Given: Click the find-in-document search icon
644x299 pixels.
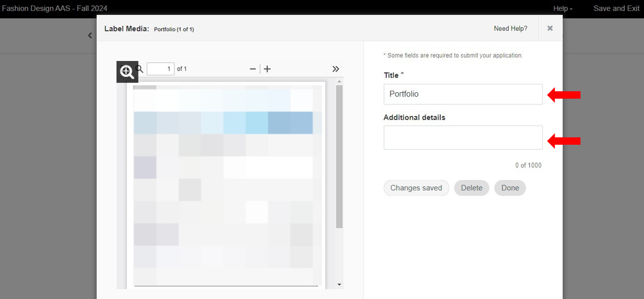Looking at the screenshot, I should [x=140, y=69].
